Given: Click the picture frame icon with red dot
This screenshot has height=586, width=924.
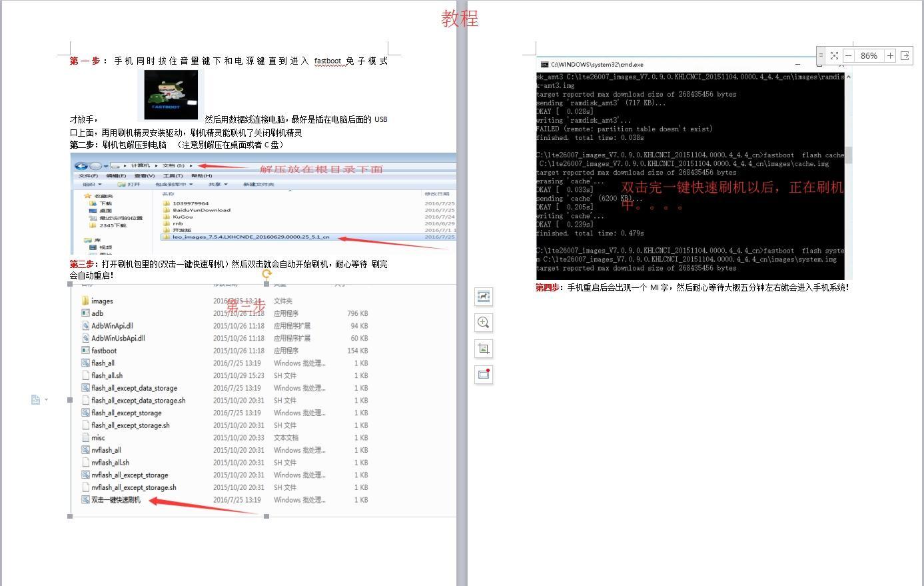Looking at the screenshot, I should (484, 375).
